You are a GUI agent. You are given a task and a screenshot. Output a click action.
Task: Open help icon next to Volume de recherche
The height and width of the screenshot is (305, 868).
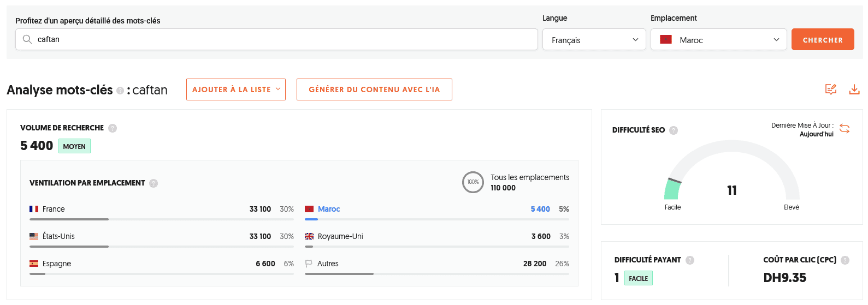[113, 128]
